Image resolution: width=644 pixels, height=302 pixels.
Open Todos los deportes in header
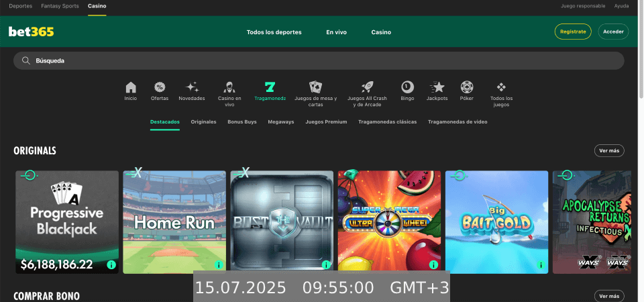tap(274, 32)
